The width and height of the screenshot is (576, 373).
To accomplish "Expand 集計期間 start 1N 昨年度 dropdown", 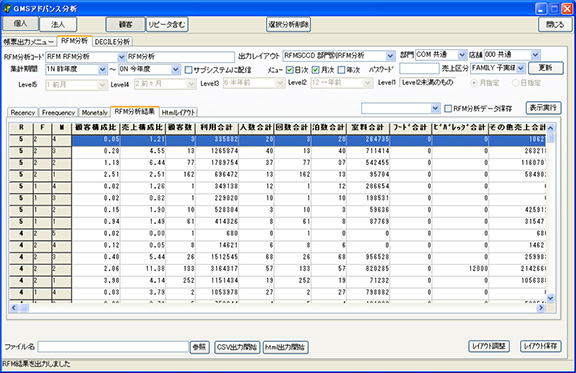I will (x=102, y=69).
